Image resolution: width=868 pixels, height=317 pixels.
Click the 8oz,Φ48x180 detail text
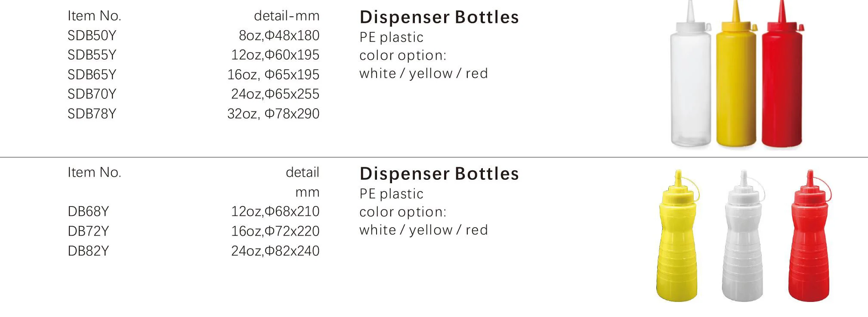click(279, 35)
